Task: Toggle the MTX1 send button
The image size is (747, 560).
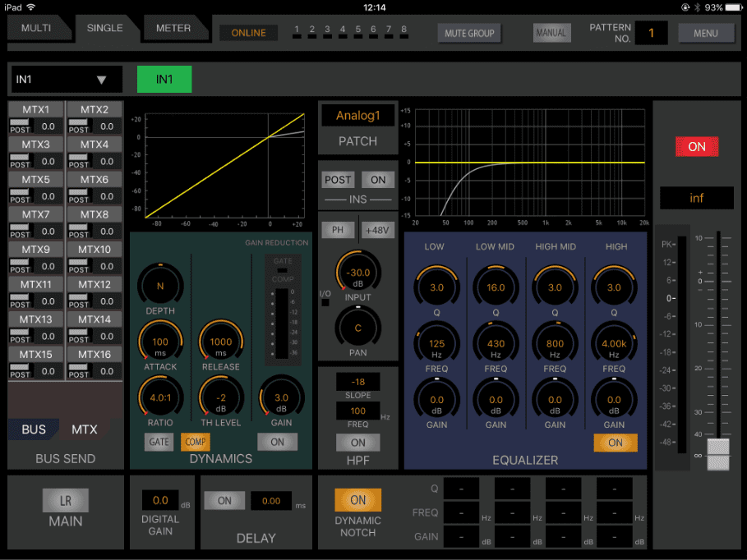Action: click(x=35, y=109)
